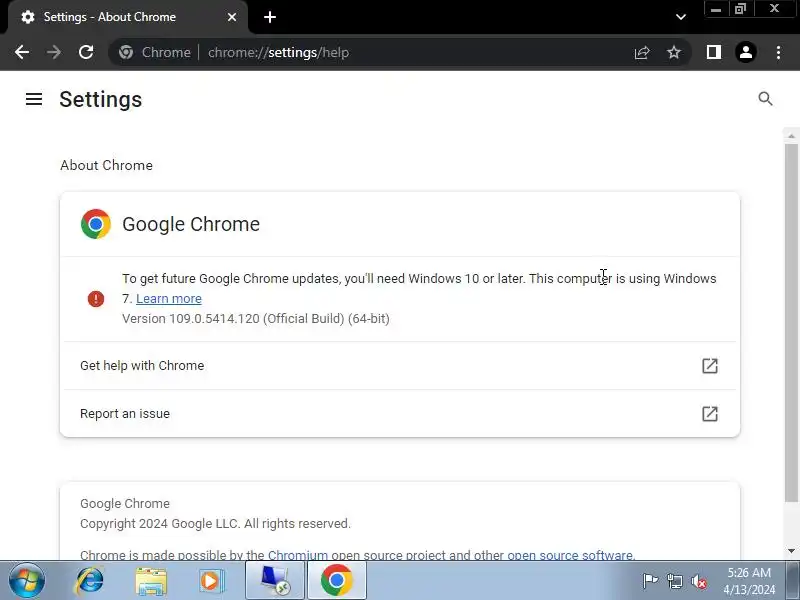800x600 pixels.
Task: Open the profile avatar menu
Action: click(x=745, y=52)
